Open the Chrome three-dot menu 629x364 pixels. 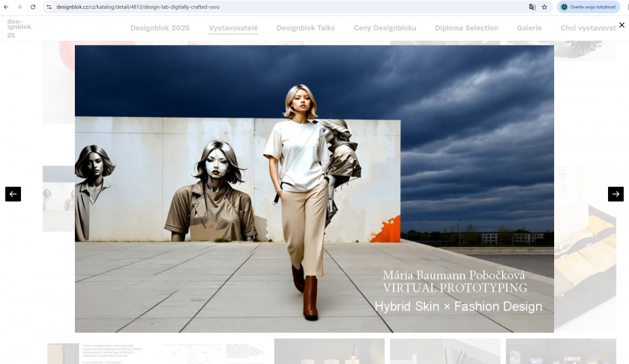coord(628,7)
